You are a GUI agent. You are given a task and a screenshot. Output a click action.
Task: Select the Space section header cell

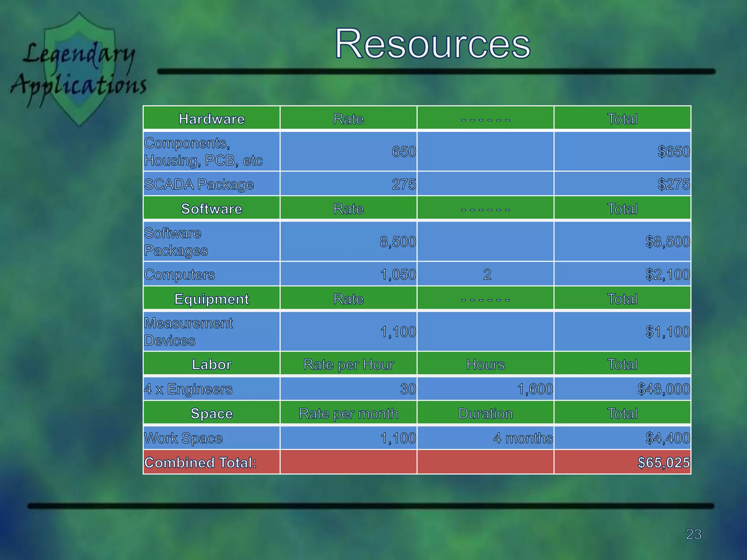[x=212, y=413]
